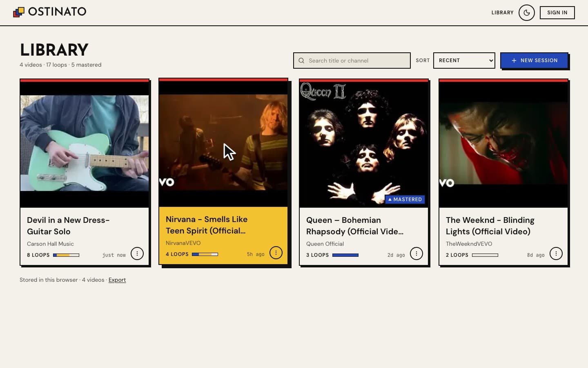Click the Nirvana – Smells Like Teen Spirit title

(207, 225)
